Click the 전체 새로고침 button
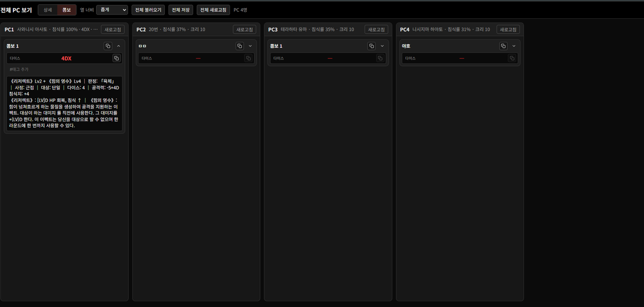This screenshot has height=307, width=644. [214, 10]
